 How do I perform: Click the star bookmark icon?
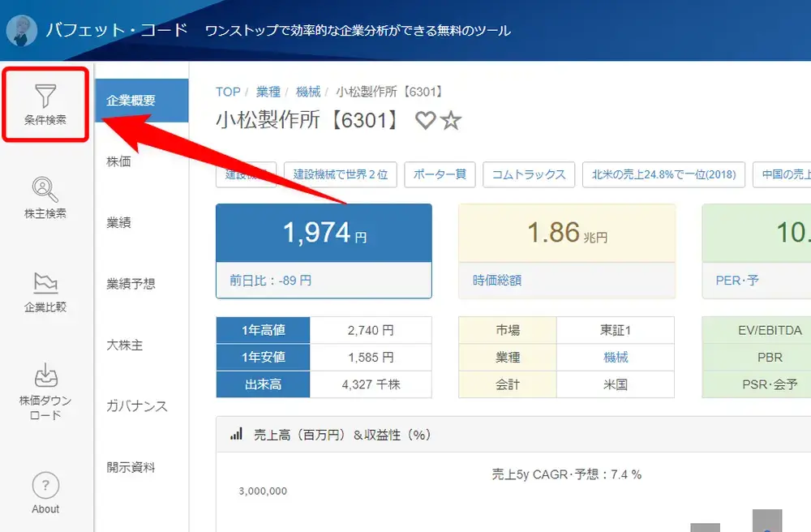coord(451,121)
